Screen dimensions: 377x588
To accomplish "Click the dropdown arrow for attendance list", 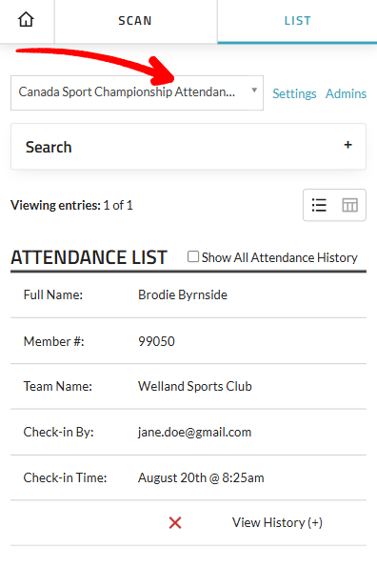I will (254, 90).
